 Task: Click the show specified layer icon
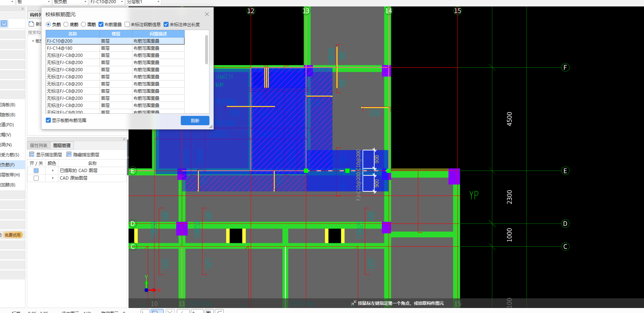click(x=32, y=155)
